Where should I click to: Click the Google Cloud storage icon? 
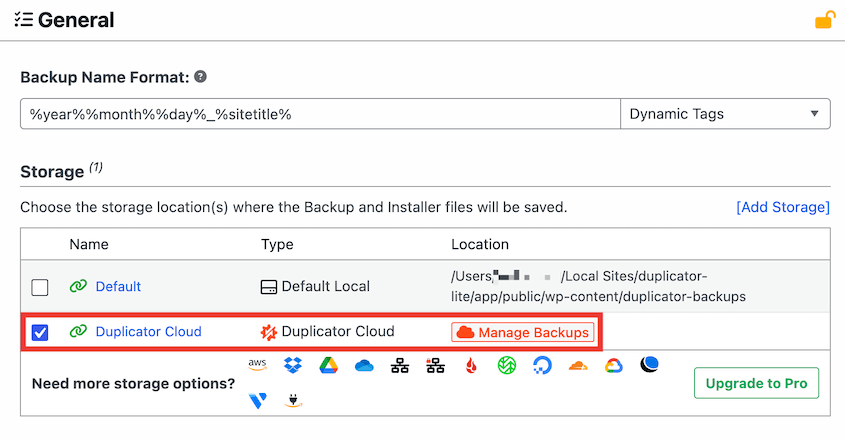tap(613, 366)
